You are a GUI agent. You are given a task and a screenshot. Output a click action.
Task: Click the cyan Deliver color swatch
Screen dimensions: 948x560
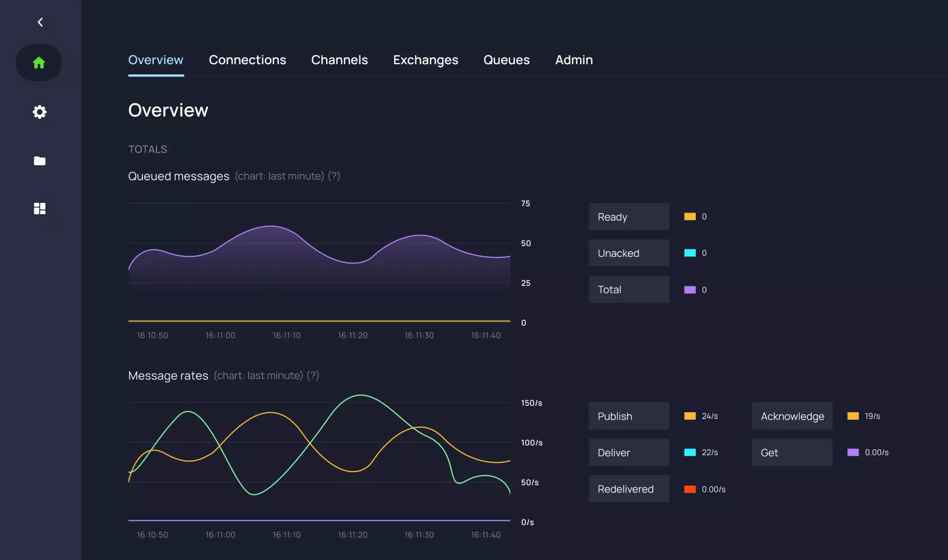pyautogui.click(x=690, y=452)
